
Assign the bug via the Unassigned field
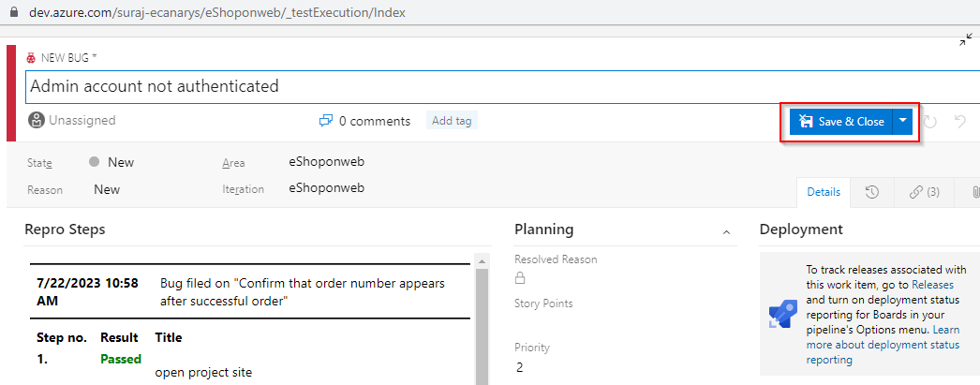click(x=72, y=121)
